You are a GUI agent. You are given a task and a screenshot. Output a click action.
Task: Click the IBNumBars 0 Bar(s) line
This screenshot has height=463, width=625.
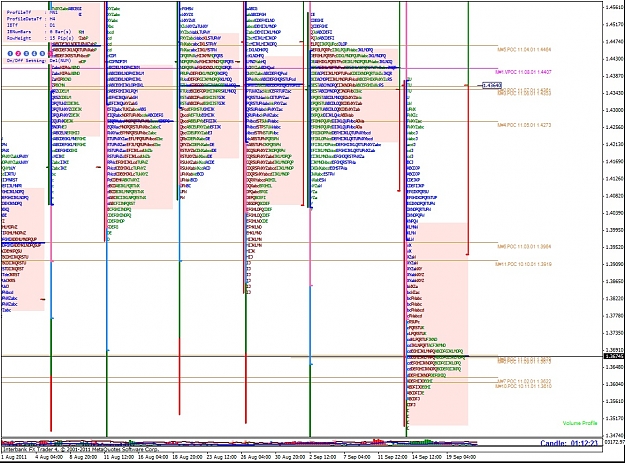pyautogui.click(x=39, y=31)
